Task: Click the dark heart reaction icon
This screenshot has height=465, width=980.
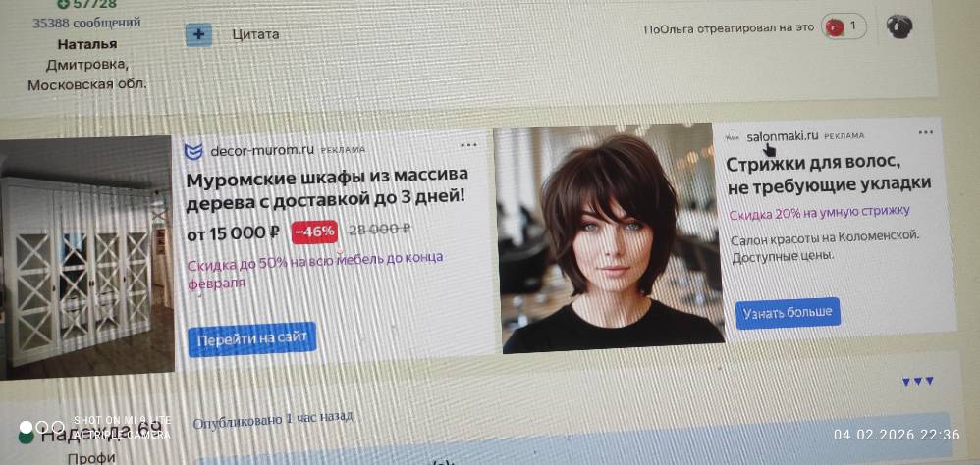Action: click(899, 26)
